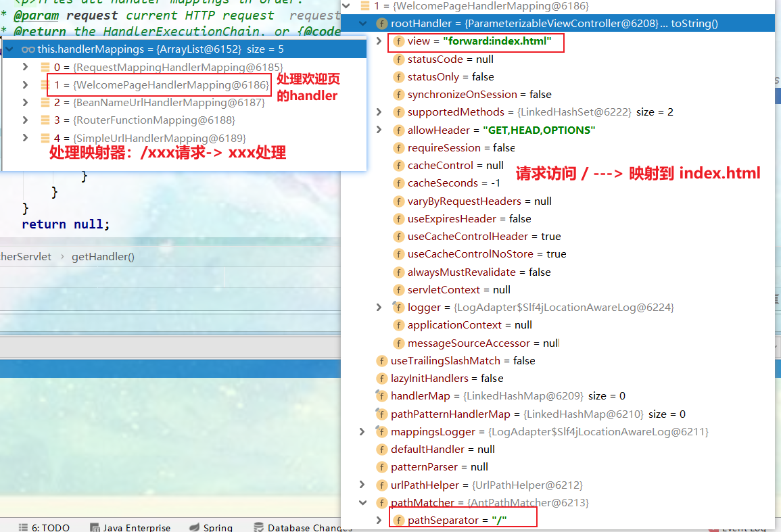Click the field icon beside alwaysMustRevalidate
The width and height of the screenshot is (781, 532).
[x=398, y=272]
